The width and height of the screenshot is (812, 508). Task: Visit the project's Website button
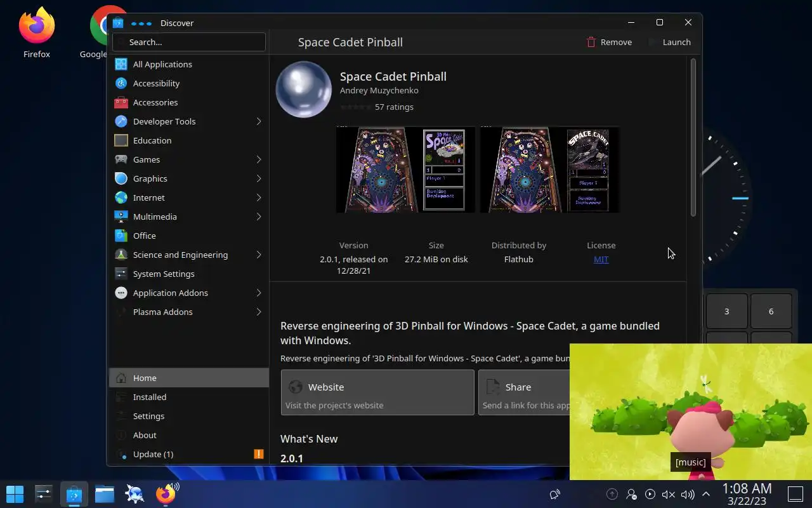tap(377, 392)
